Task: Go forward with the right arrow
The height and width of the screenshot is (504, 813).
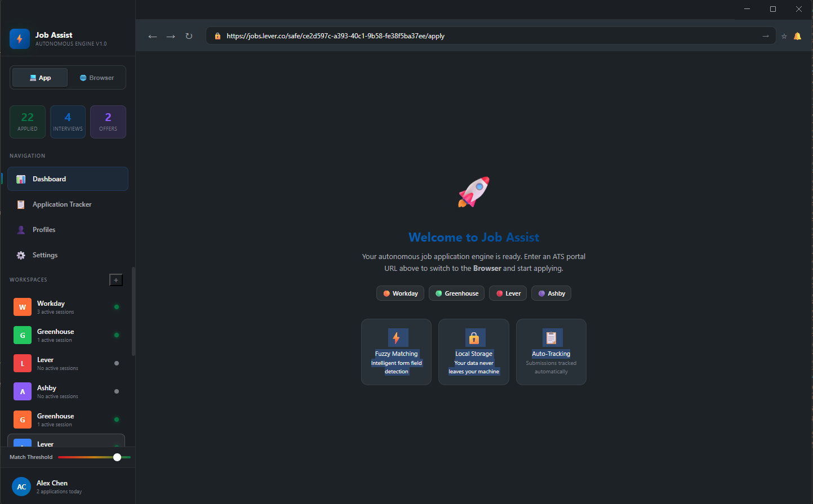Action: pyautogui.click(x=171, y=36)
